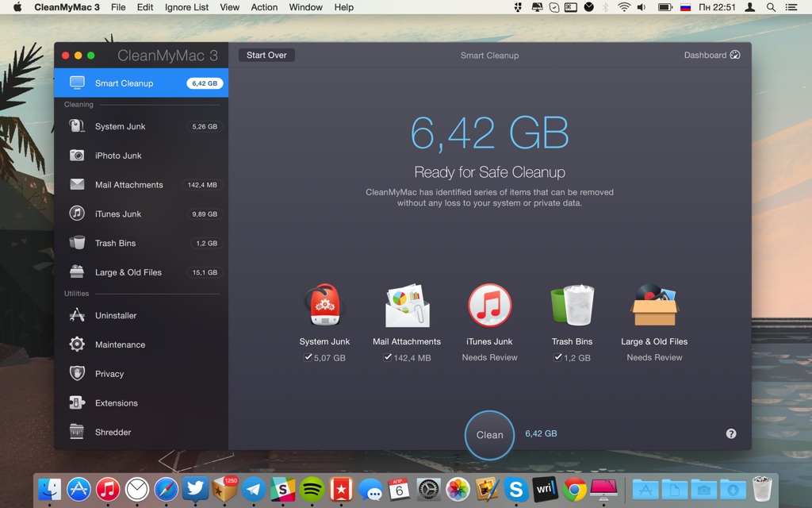
Task: Click the 6,42 GB label beside Clean
Action: [541, 433]
